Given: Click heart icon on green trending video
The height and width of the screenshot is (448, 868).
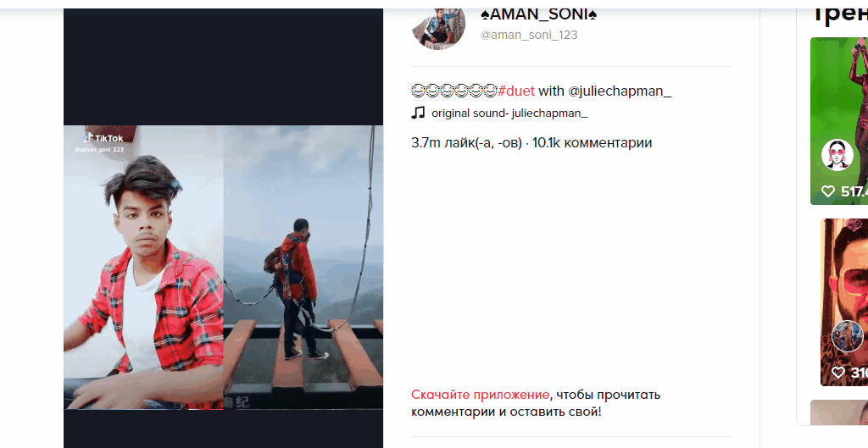Looking at the screenshot, I should (827, 191).
